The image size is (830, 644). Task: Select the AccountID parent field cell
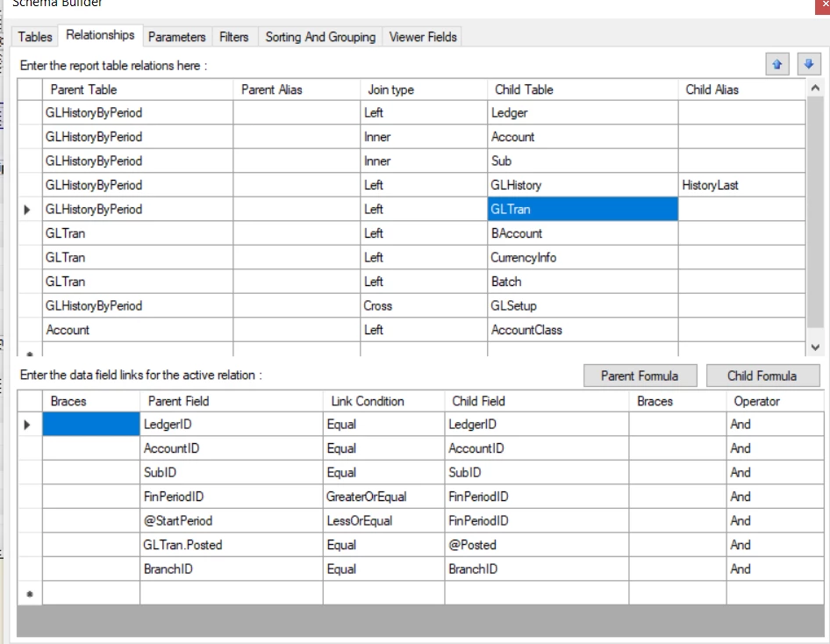[232, 448]
